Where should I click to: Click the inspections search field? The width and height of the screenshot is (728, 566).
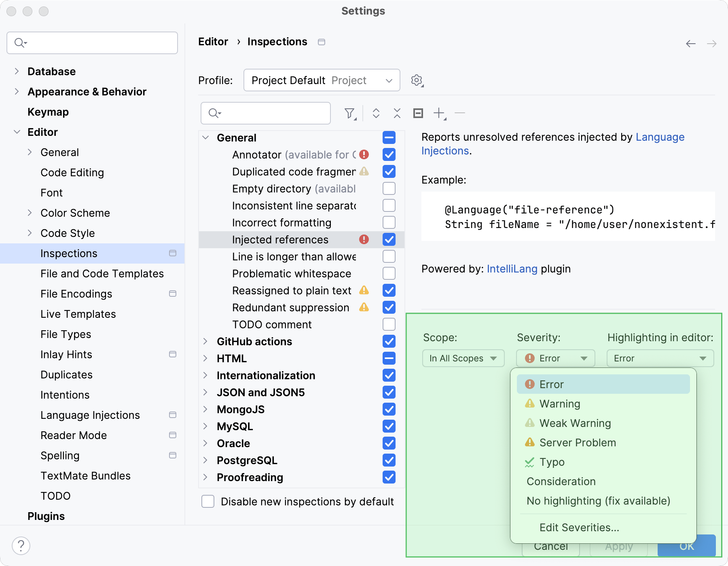pyautogui.click(x=271, y=113)
